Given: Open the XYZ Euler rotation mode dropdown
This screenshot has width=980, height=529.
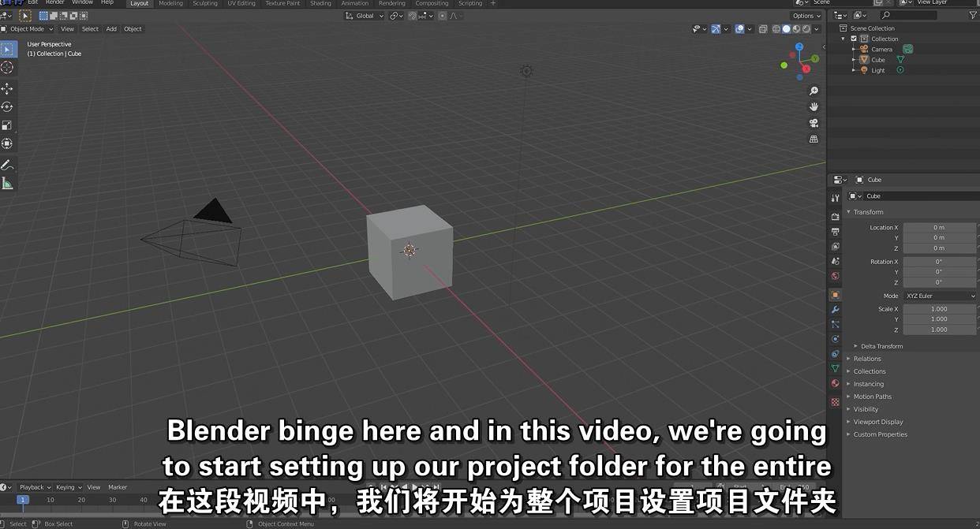Looking at the screenshot, I should pyautogui.click(x=940, y=296).
